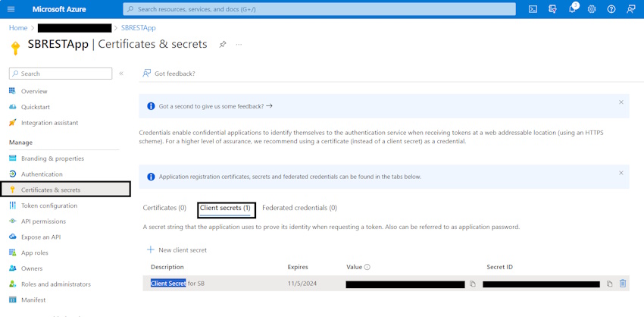Click the 11/5/2024 expiry date
644x317 pixels.
tap(302, 284)
